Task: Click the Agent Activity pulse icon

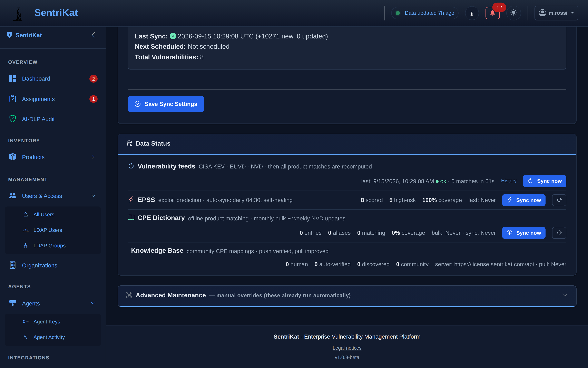Action: tap(26, 337)
